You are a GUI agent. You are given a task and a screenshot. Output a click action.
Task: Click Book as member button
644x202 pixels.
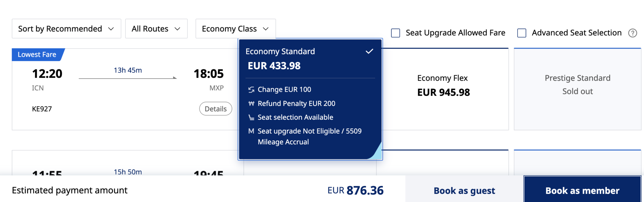pyautogui.click(x=582, y=190)
